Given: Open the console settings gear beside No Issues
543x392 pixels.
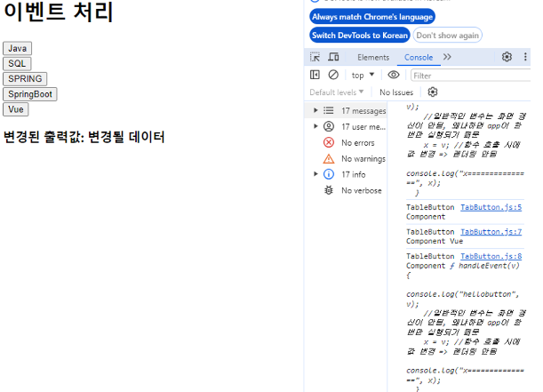Looking at the screenshot, I should point(433,92).
